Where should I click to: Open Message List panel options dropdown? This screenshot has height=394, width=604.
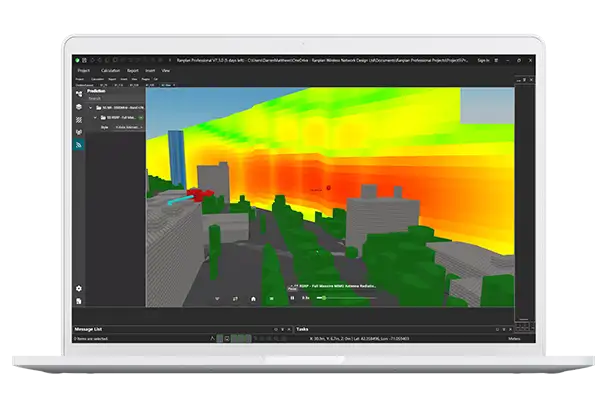282,330
